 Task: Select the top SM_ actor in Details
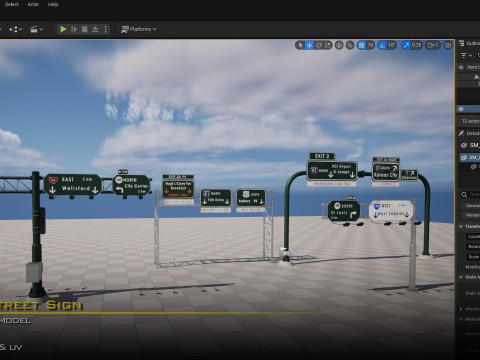coord(470,145)
